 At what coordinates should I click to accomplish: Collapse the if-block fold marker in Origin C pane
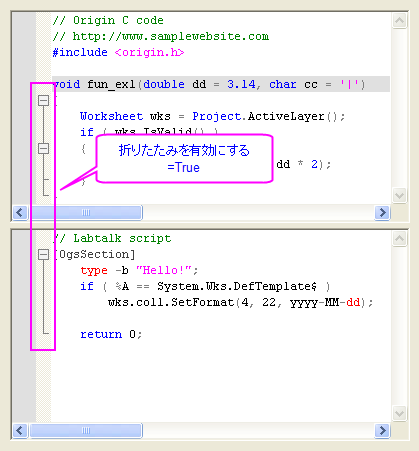click(x=43, y=148)
